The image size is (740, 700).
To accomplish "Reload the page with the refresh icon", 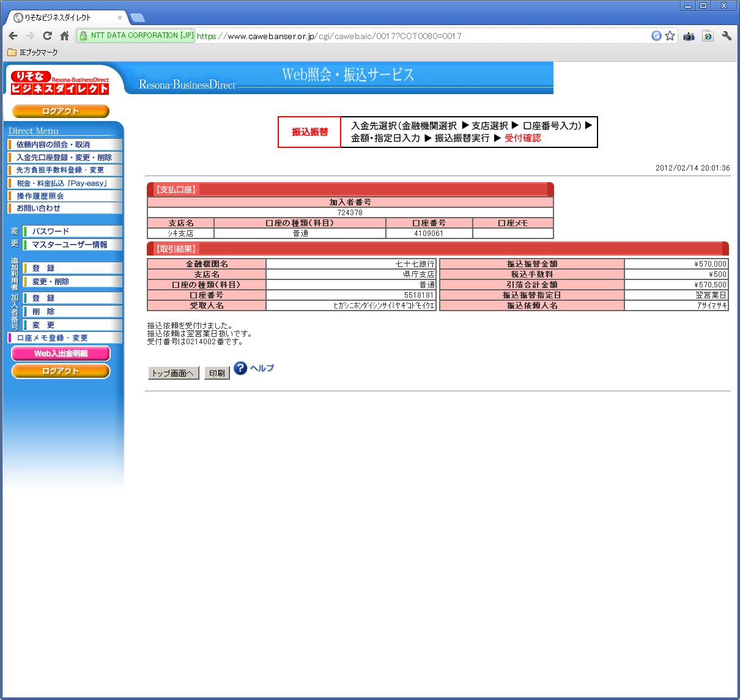I will pyautogui.click(x=47, y=36).
